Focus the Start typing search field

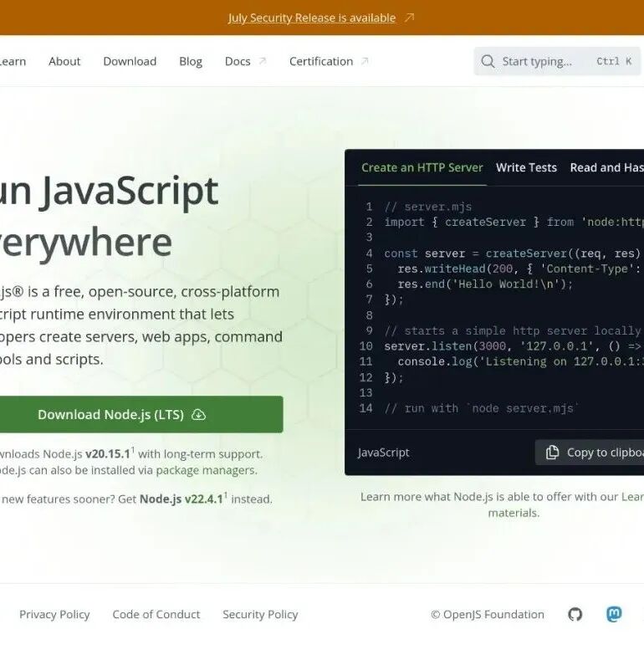point(557,61)
